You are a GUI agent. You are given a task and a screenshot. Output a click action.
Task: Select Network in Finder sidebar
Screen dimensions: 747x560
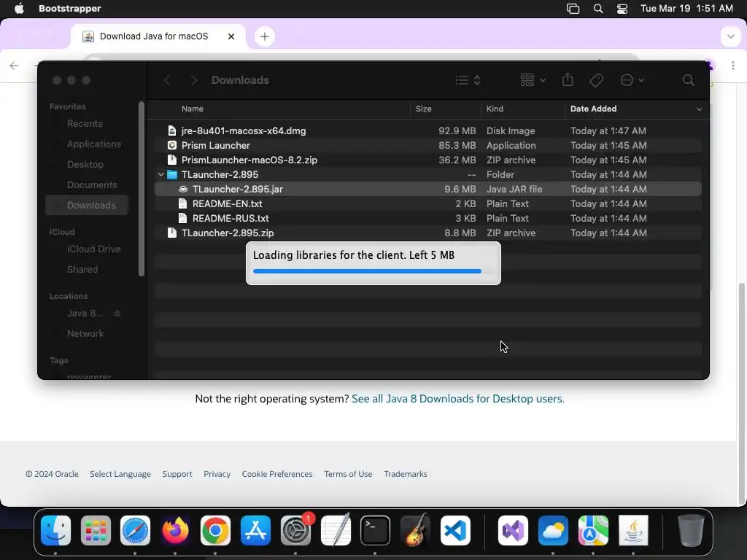point(85,334)
